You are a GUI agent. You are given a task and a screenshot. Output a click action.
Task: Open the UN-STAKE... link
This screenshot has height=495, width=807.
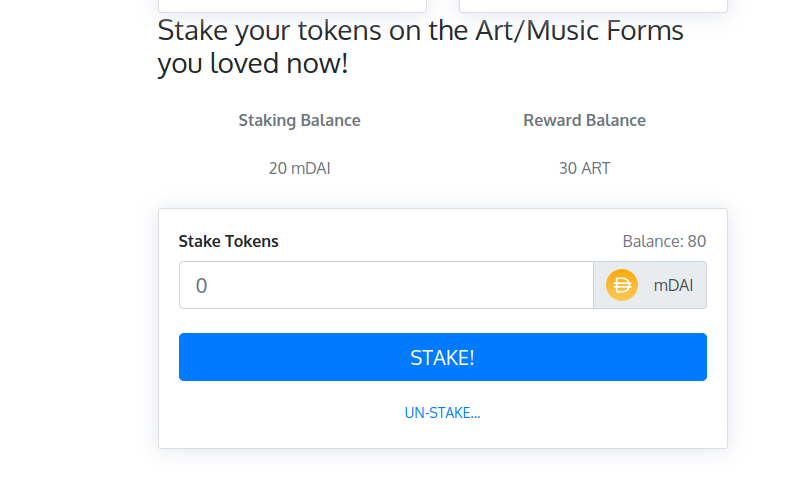442,412
